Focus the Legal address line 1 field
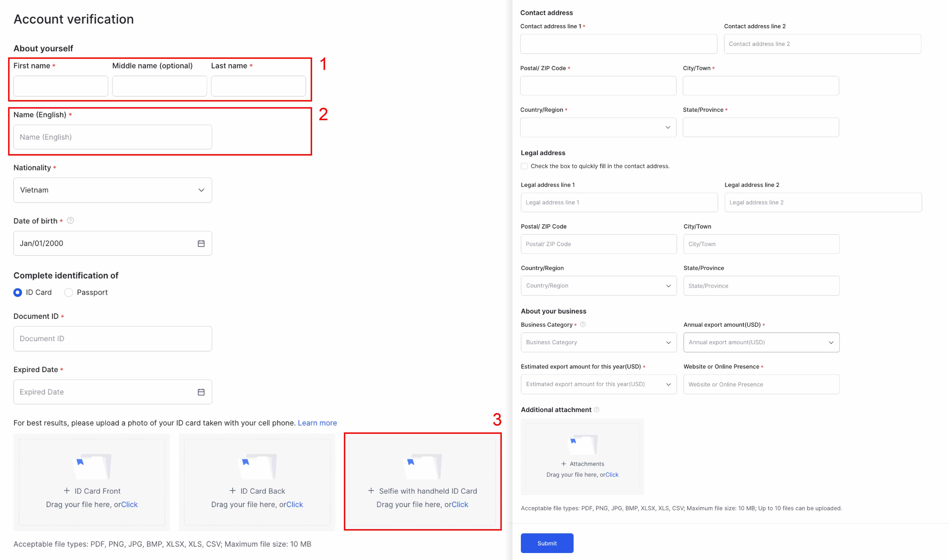This screenshot has height=560, width=949. point(619,203)
